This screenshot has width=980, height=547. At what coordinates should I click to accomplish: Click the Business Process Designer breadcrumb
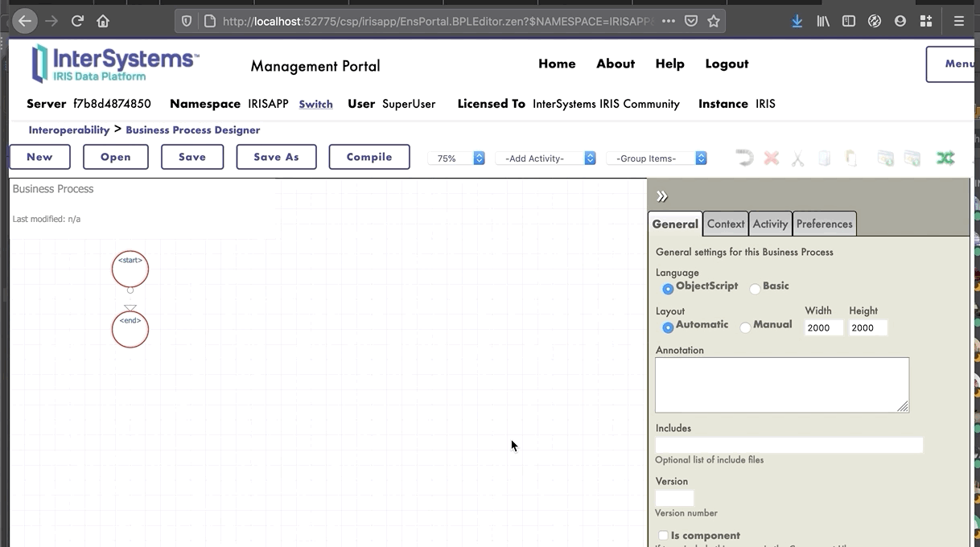click(192, 130)
